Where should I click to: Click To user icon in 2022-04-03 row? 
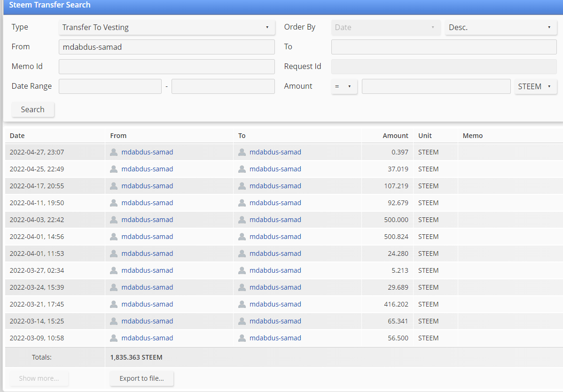(x=242, y=220)
